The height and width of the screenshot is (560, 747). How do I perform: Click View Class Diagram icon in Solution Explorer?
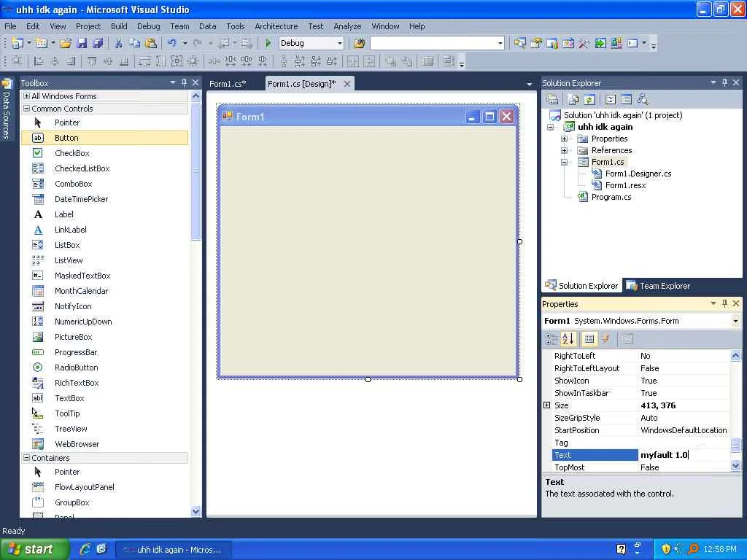pos(642,99)
